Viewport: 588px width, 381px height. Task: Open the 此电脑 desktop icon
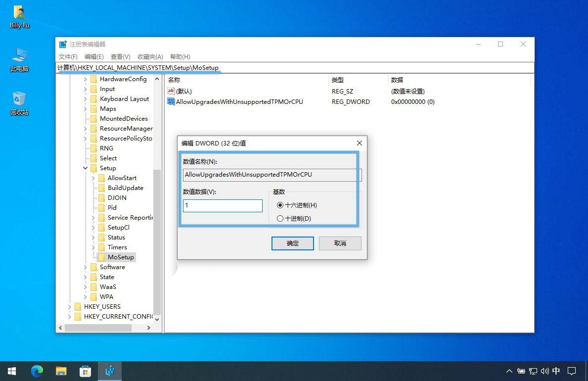tap(18, 59)
